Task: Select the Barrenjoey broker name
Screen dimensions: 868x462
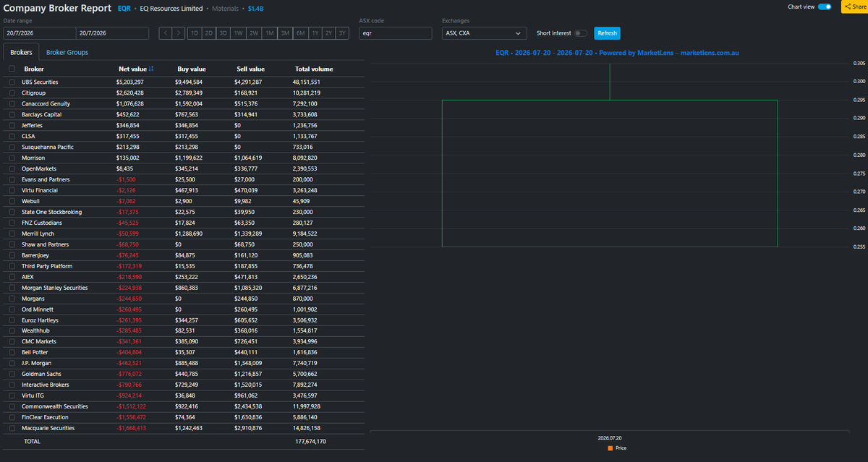Action: (x=35, y=255)
